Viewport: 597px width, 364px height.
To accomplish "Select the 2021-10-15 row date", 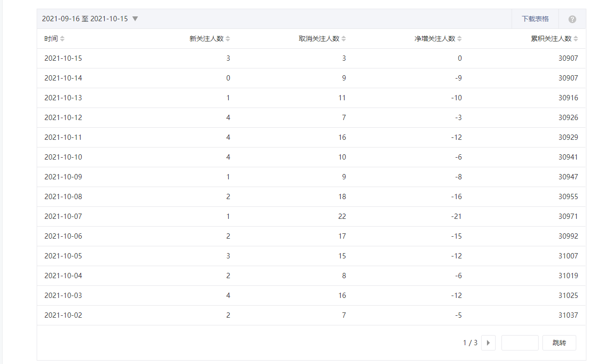I will [x=63, y=58].
